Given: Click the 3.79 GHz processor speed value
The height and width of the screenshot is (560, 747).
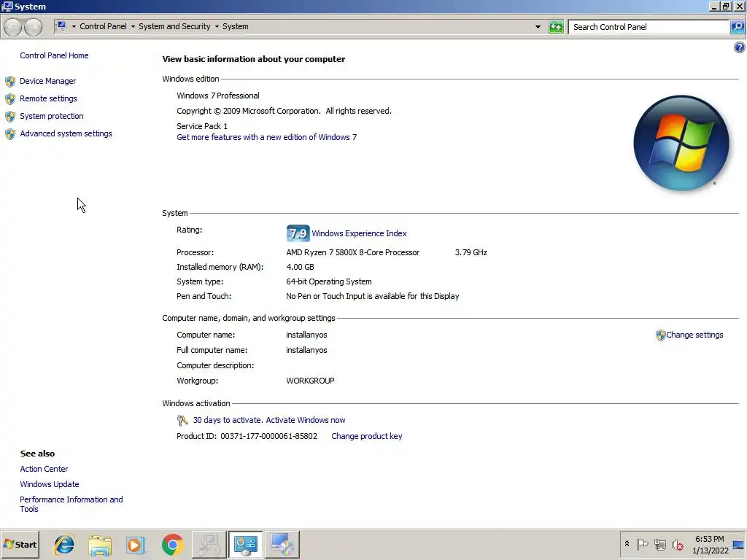Looking at the screenshot, I should point(471,252).
